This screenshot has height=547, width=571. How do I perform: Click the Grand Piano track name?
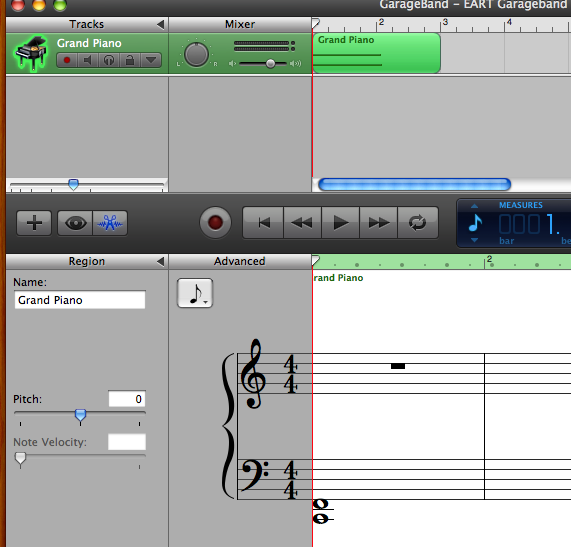pyautogui.click(x=89, y=43)
